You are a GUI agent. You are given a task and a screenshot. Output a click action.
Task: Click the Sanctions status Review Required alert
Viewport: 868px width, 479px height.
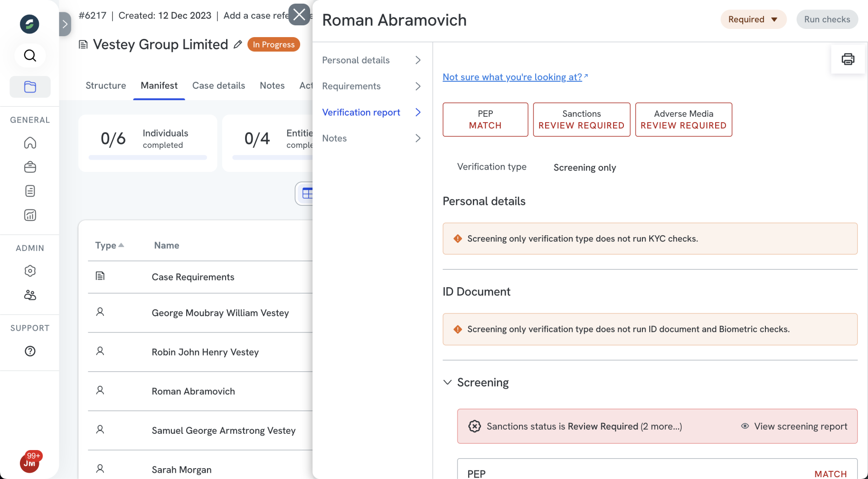(657, 426)
